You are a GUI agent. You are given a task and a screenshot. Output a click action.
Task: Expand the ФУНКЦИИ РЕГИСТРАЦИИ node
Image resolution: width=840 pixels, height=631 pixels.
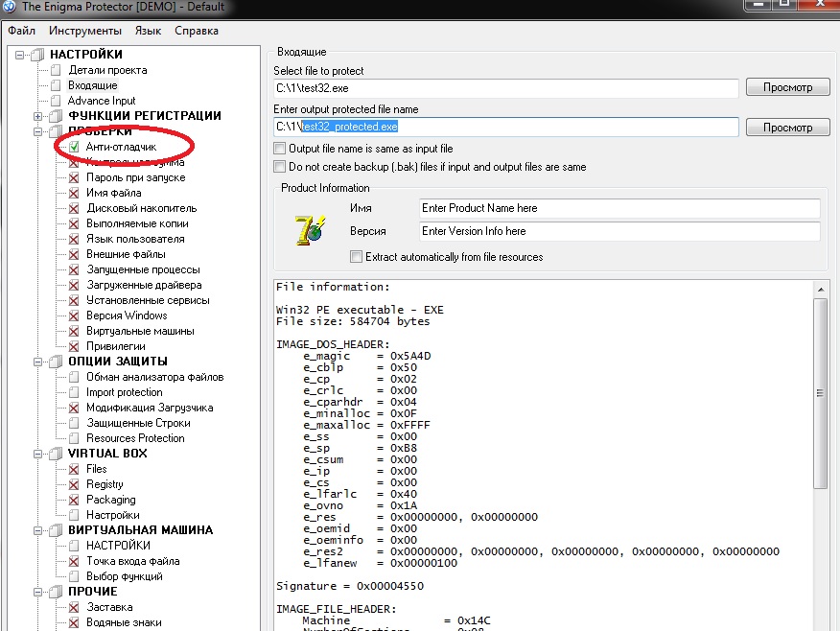coord(37,116)
